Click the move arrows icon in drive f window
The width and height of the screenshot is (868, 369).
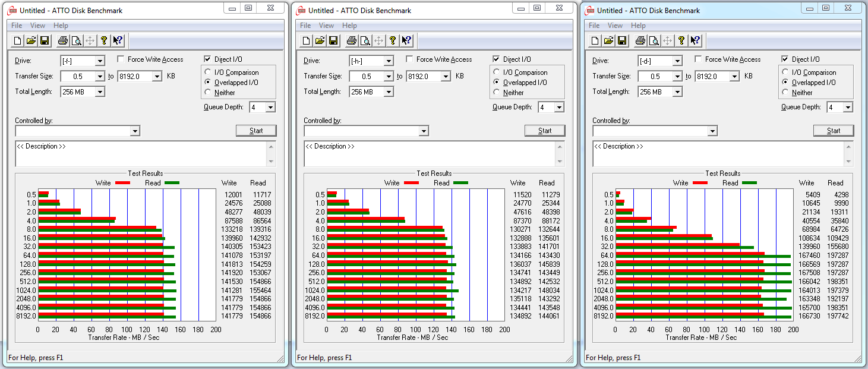90,40
